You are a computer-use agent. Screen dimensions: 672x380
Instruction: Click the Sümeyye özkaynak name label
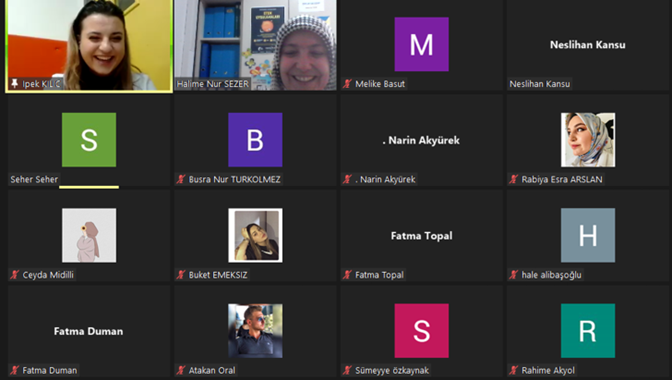pyautogui.click(x=392, y=371)
